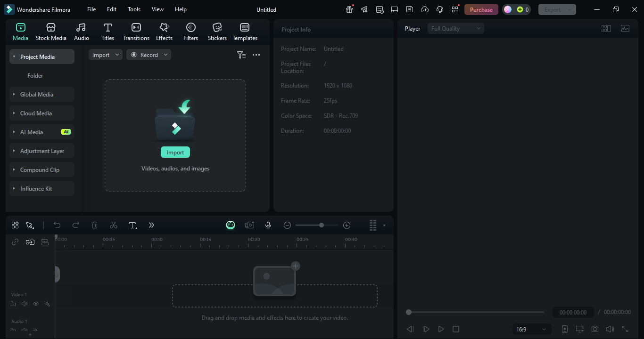
Task: Open the voiceover recording microphone tool
Action: [x=268, y=225]
